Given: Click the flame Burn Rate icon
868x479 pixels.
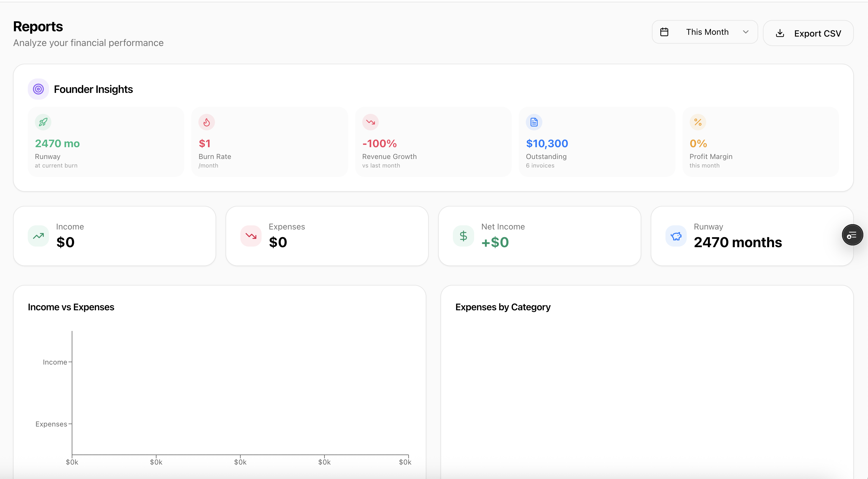Looking at the screenshot, I should [x=207, y=122].
